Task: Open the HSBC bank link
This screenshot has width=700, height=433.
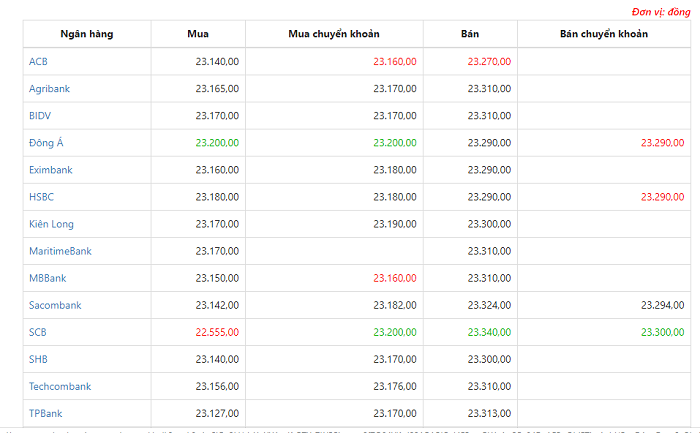Action: click(41, 197)
